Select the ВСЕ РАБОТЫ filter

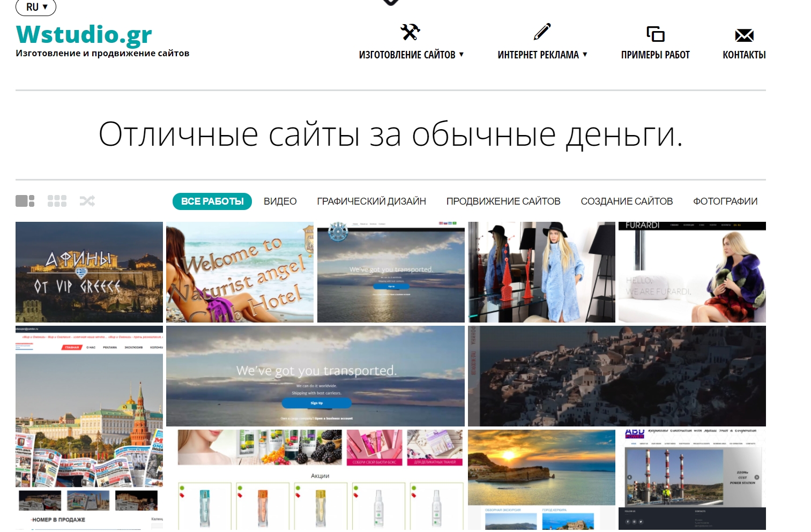pyautogui.click(x=212, y=201)
